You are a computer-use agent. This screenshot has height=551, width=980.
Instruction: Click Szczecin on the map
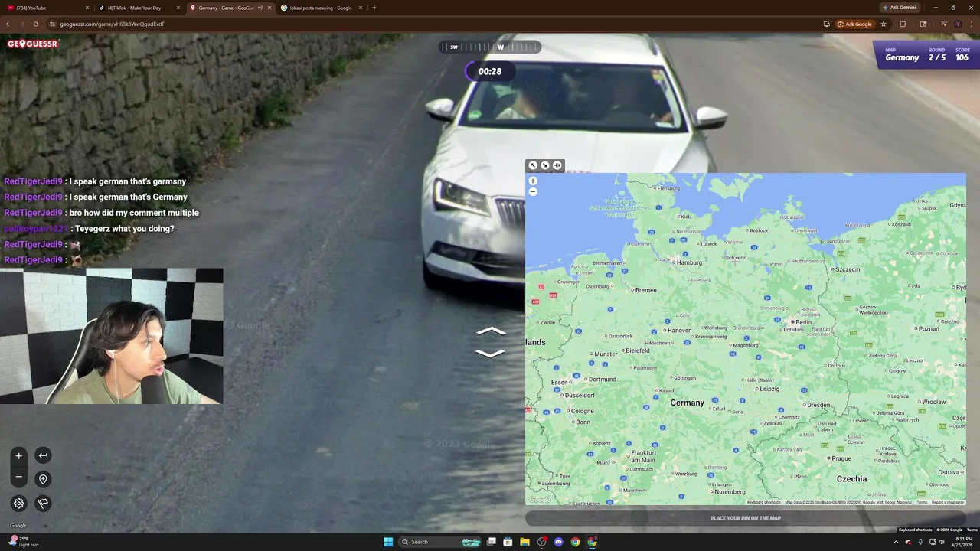(845, 269)
